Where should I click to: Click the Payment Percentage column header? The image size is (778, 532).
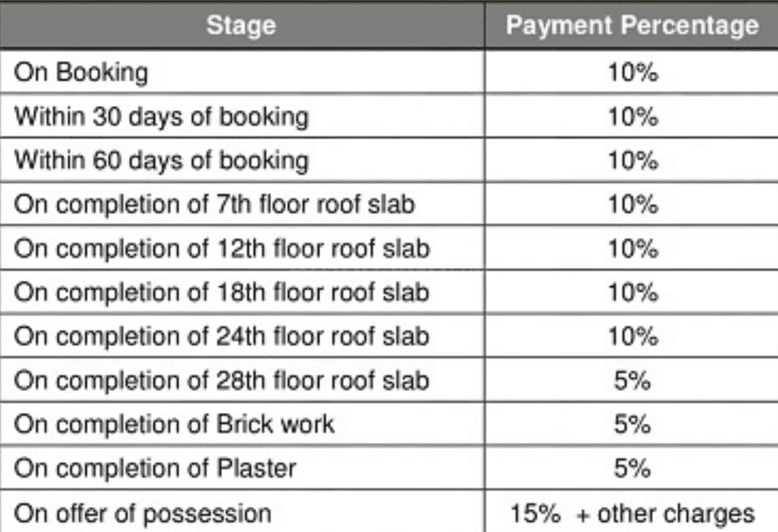(x=632, y=26)
